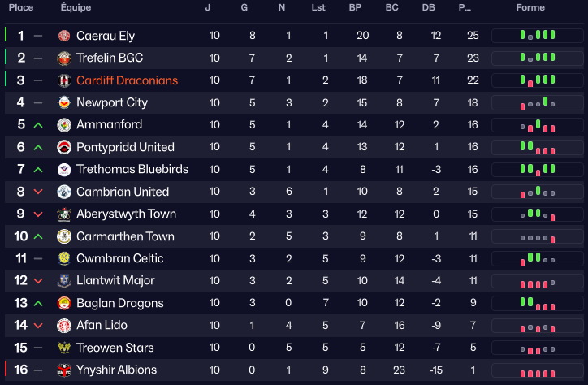The height and width of the screenshot is (385, 588).
Task: Click the Caerau Ely club crest
Action: [x=64, y=36]
